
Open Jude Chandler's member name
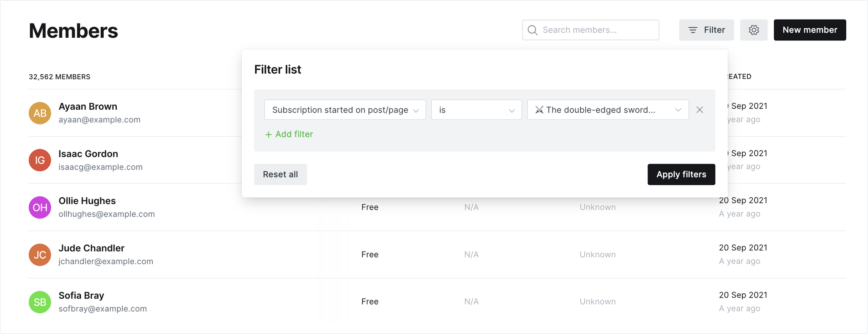pyautogui.click(x=92, y=248)
